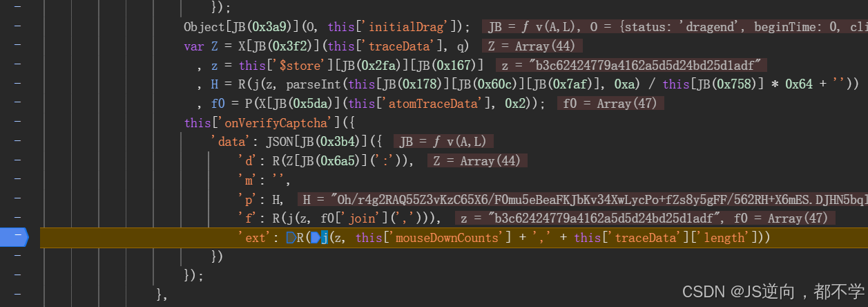
Task: Click JB = ƒ v(A,L) hint on 'data' line
Action: point(443,142)
